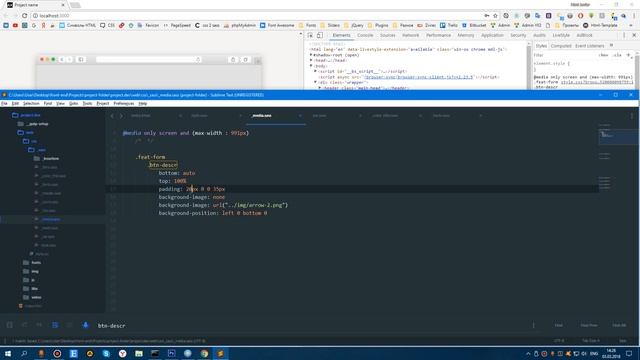Close the DevTools panel
The image size is (640, 360).
pyautogui.click(x=634, y=36)
